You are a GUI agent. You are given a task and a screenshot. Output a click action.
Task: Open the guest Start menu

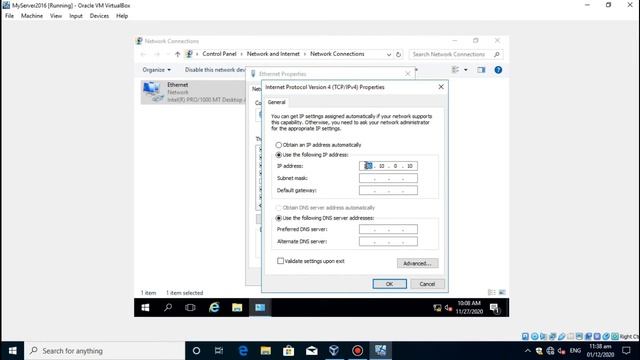pos(145,307)
